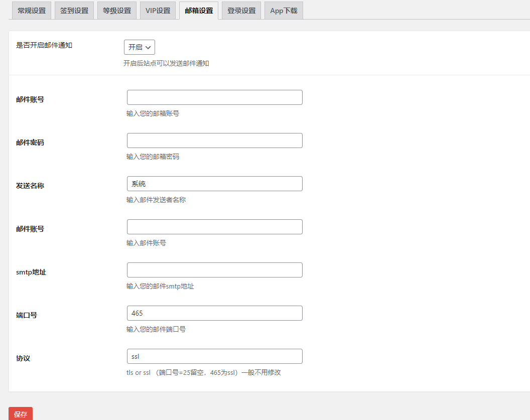Switch to the 常规设置 tab

pyautogui.click(x=31, y=10)
